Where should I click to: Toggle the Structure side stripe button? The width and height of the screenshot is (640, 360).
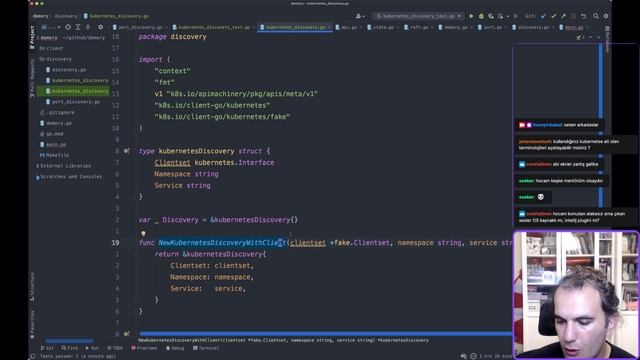pyautogui.click(x=32, y=287)
